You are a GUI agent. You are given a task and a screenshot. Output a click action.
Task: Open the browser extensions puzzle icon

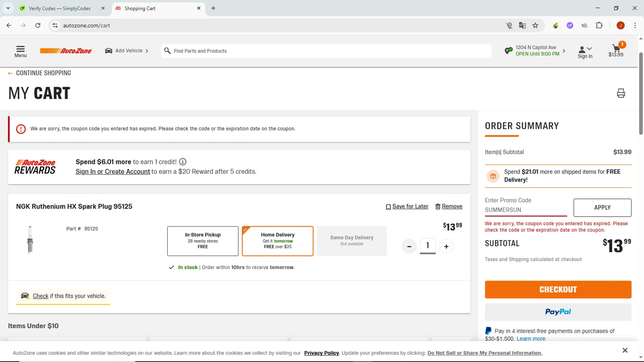[599, 25]
